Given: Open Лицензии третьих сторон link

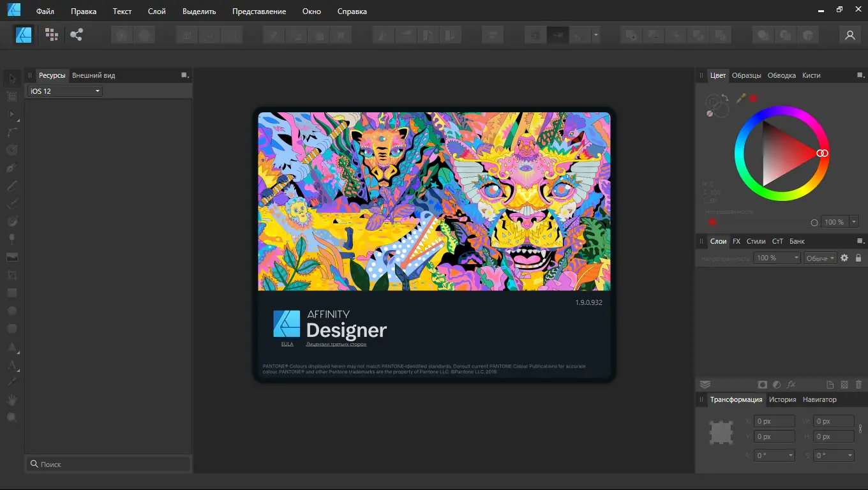Looking at the screenshot, I should point(336,344).
